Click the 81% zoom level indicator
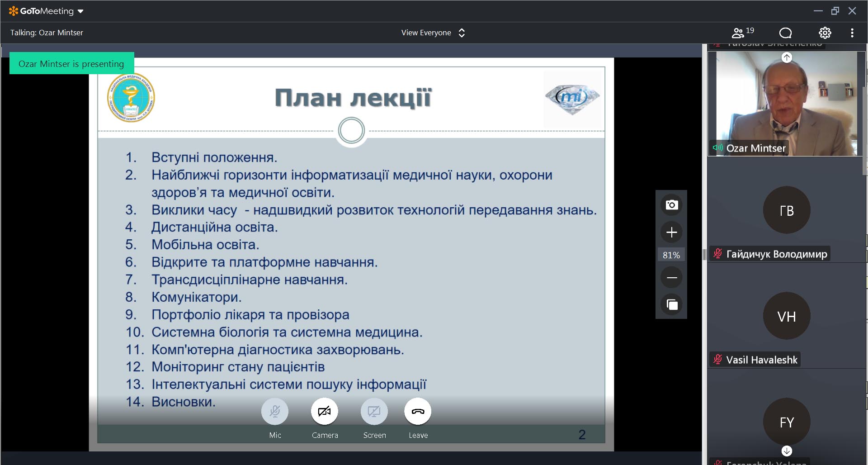The image size is (868, 465). 671,255
